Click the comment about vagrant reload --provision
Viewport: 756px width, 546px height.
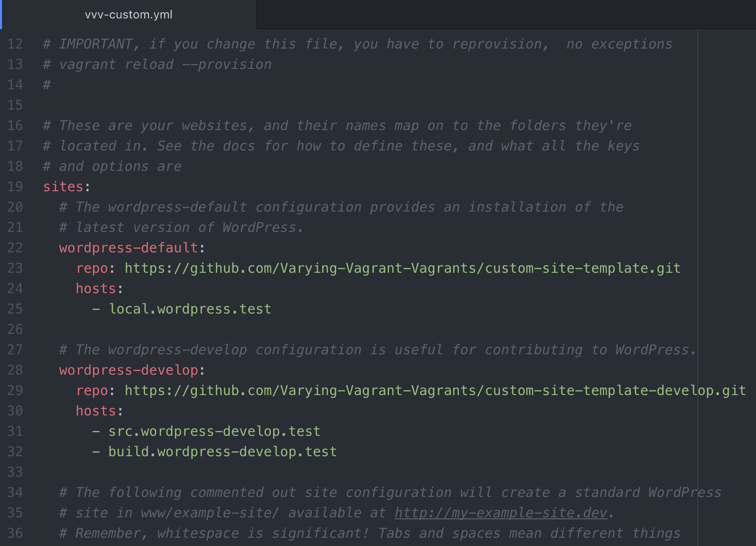[x=155, y=64]
